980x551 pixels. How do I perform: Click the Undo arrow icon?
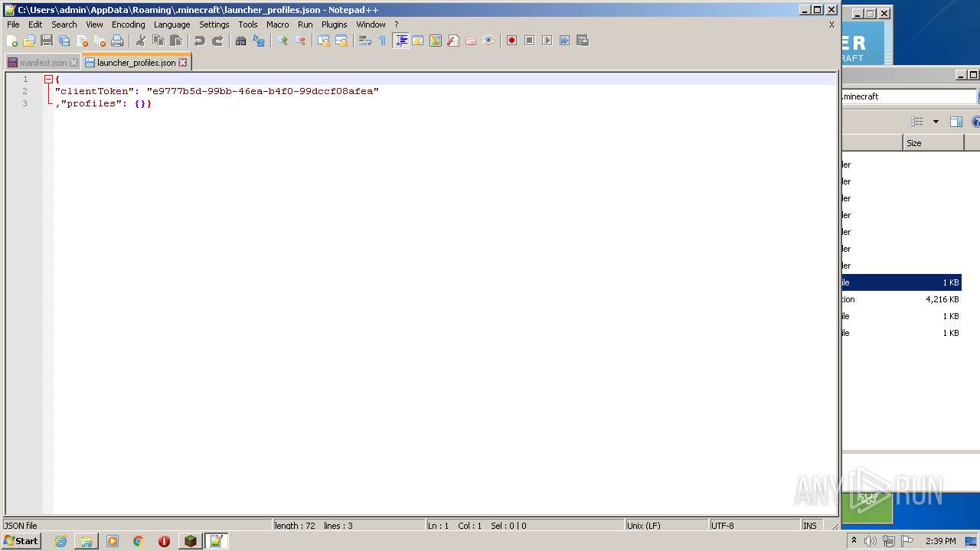click(x=200, y=41)
